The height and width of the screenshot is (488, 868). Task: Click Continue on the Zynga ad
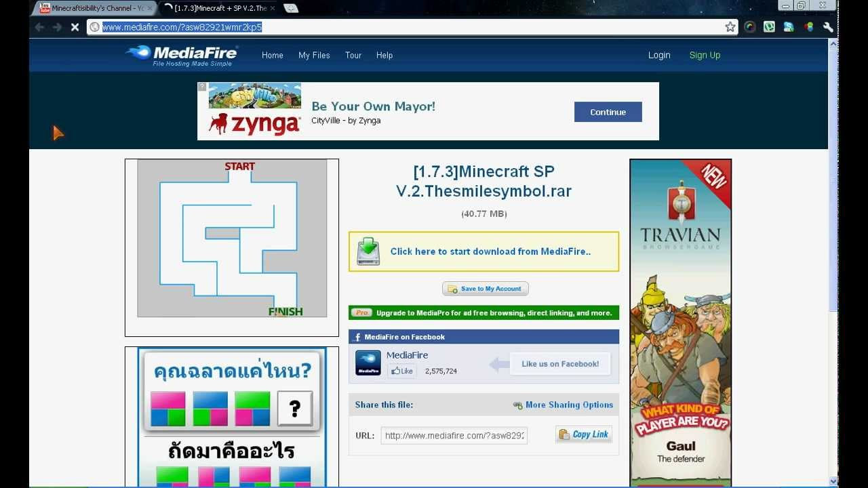[x=608, y=112]
